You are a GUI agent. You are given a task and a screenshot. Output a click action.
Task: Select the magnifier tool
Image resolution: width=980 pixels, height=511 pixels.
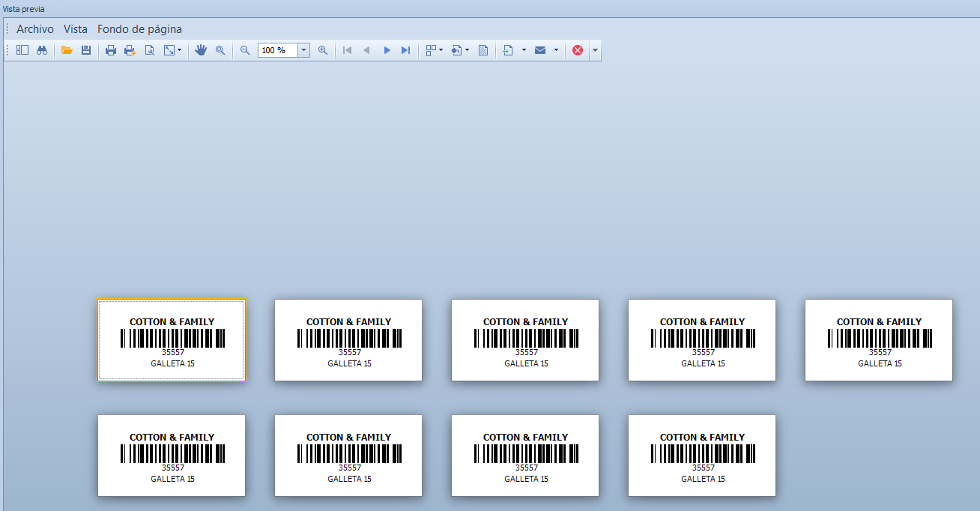pos(220,50)
